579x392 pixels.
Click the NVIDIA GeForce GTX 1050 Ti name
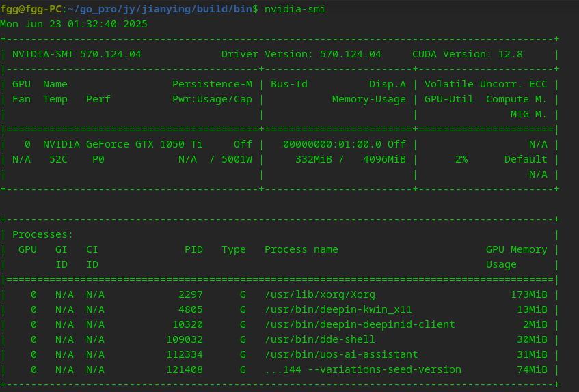coord(123,144)
